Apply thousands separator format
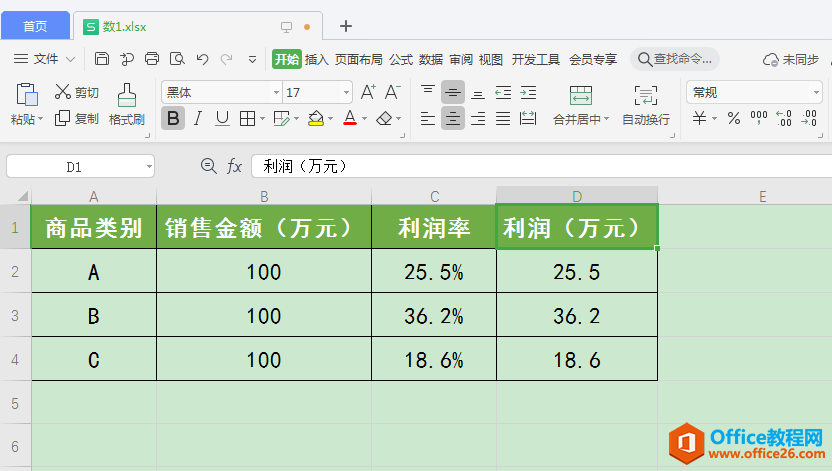This screenshot has width=832, height=471. point(759,118)
